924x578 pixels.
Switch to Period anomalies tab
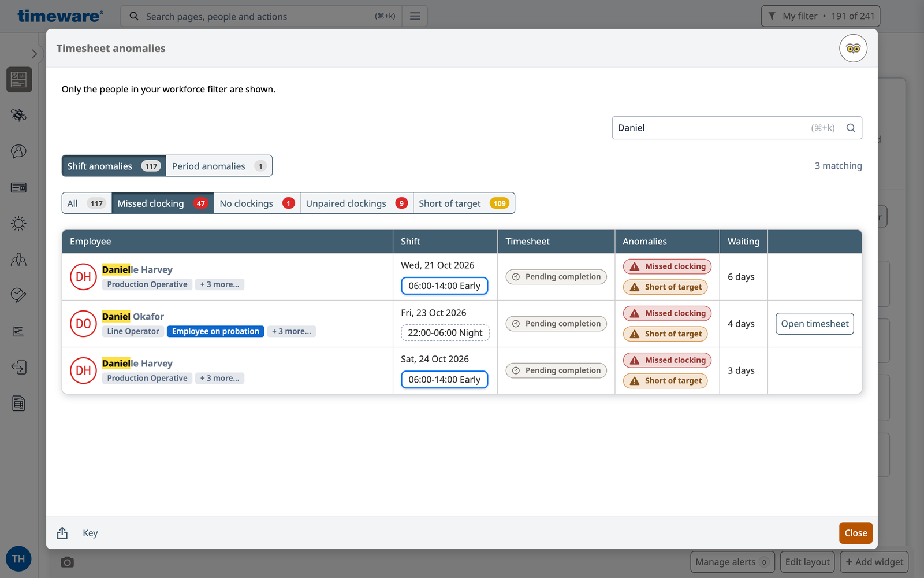click(x=219, y=166)
